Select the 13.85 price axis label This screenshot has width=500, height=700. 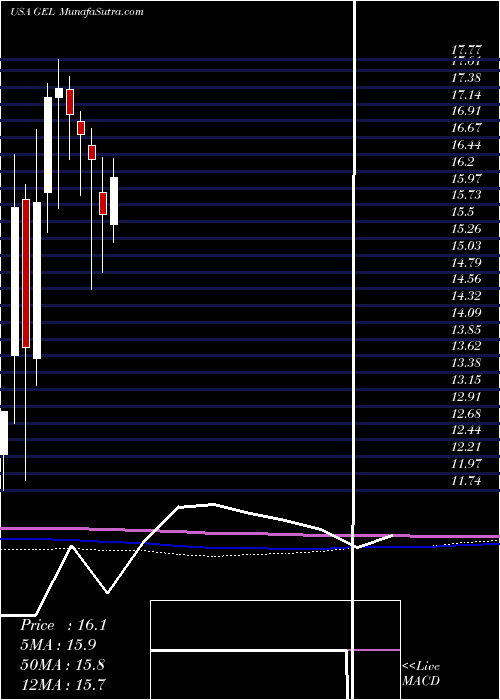pyautogui.click(x=466, y=329)
